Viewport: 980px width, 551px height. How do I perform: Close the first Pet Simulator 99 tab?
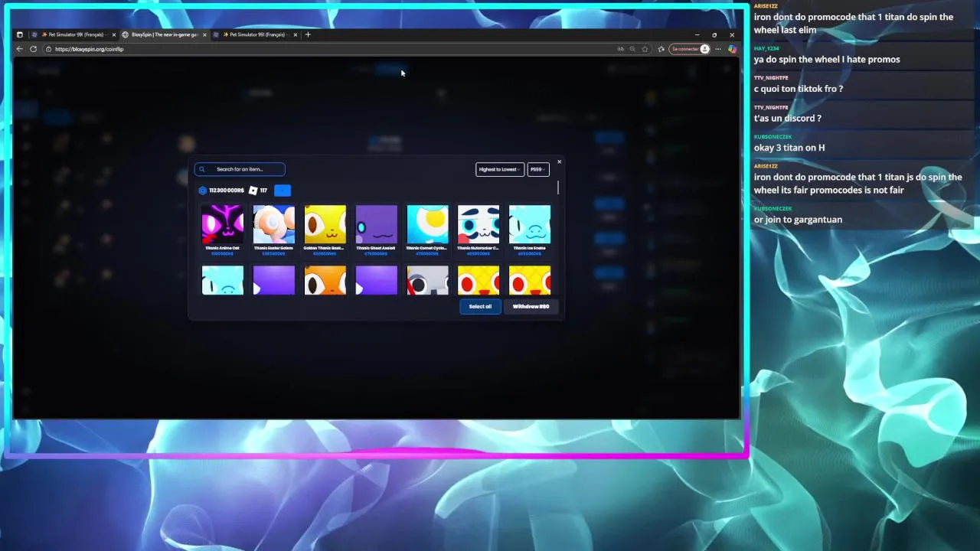[x=114, y=34]
